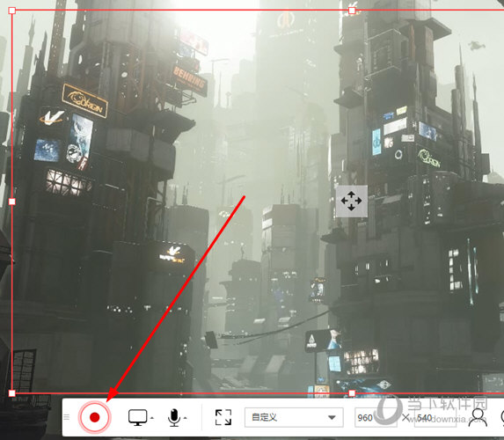Click the bottom edge selection handle

352,393
